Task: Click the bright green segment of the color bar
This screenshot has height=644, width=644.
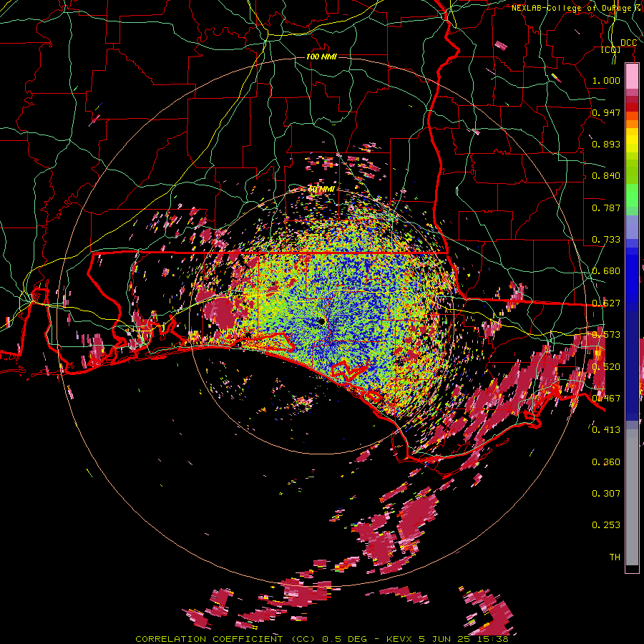Action: 632,195
